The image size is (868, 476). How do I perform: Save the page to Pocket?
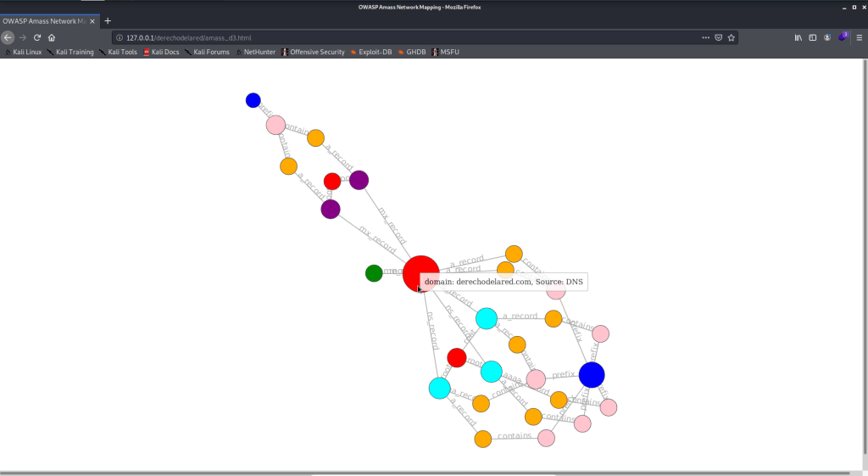tap(719, 37)
